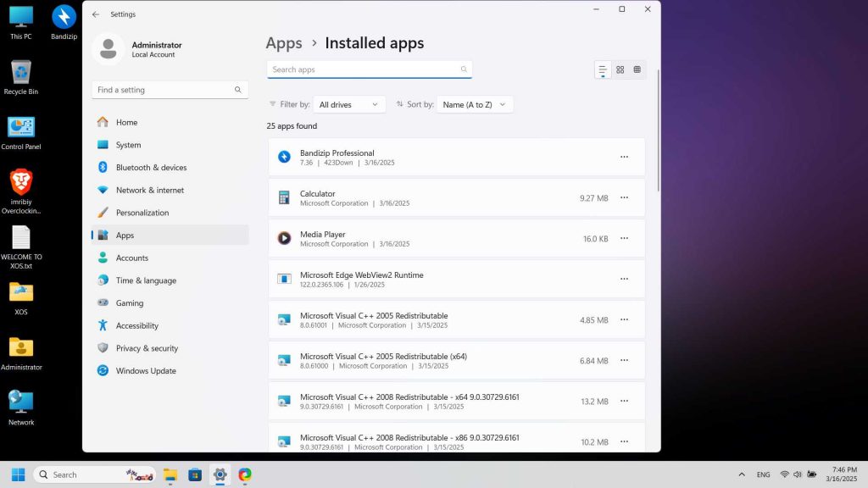This screenshot has width=868, height=488.
Task: Click the "Installed apps" page heading
Action: [374, 43]
